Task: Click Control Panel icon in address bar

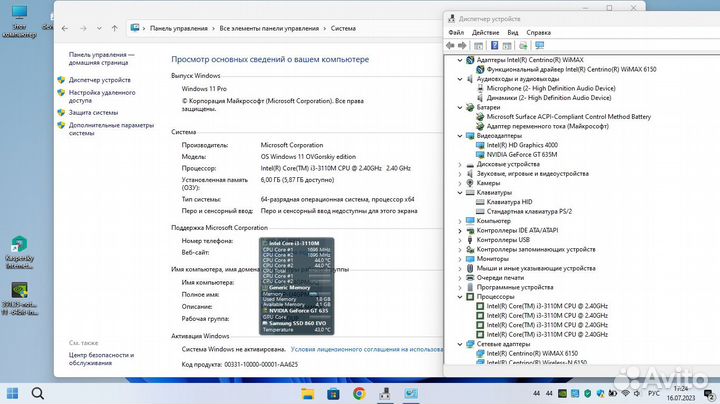Action: click(135, 28)
